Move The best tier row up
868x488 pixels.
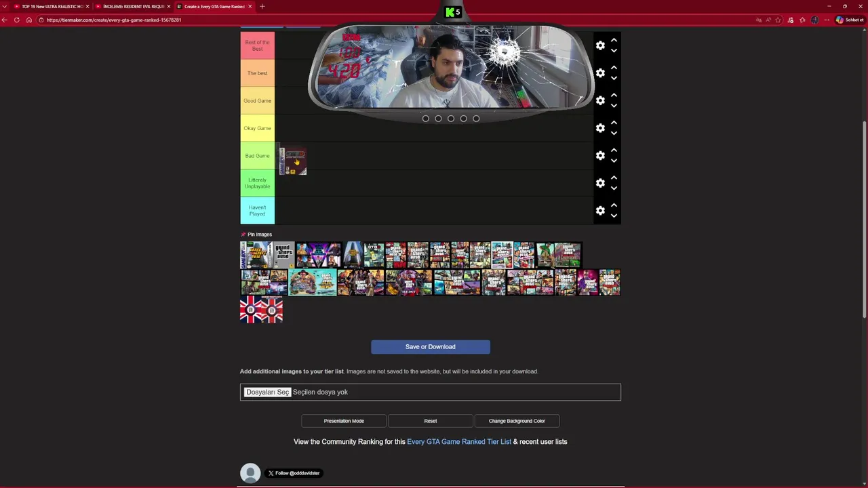pyautogui.click(x=614, y=68)
